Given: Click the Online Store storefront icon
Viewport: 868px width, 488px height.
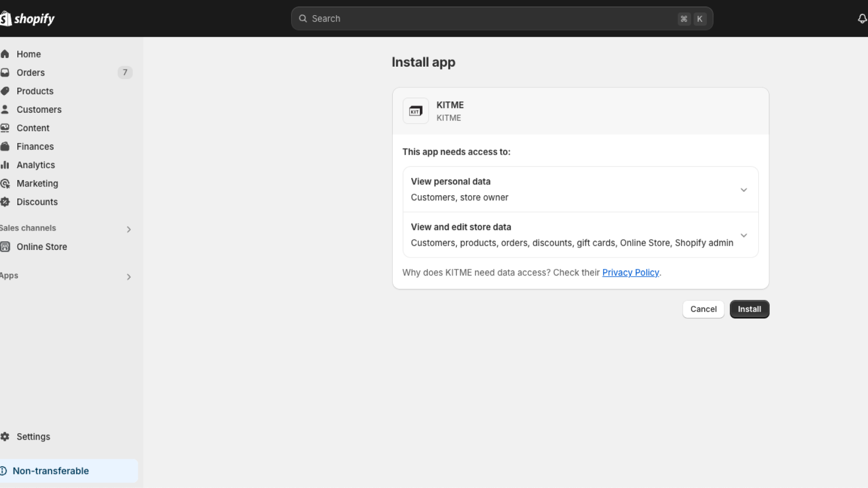Looking at the screenshot, I should pyautogui.click(x=5, y=247).
